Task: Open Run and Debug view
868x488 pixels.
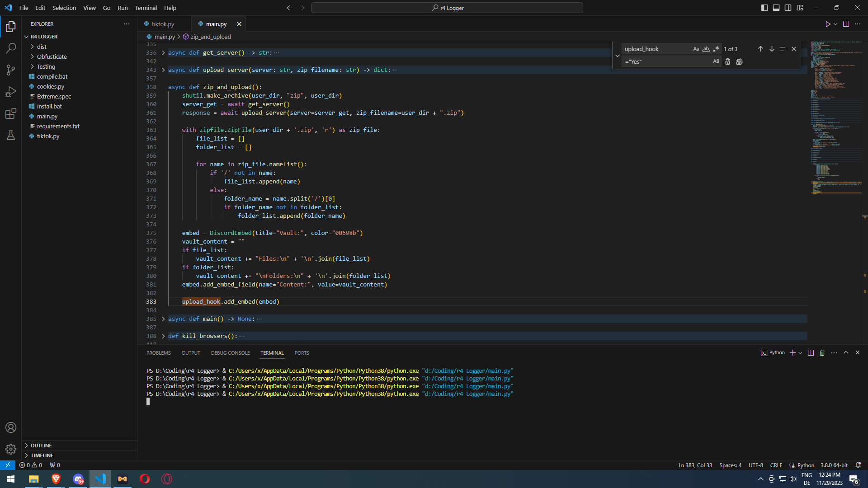Action: (x=11, y=92)
